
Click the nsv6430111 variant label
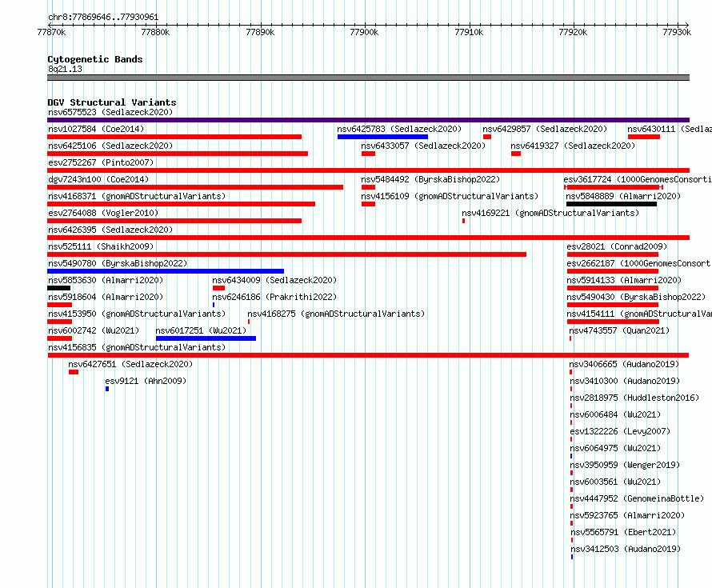[670, 129]
